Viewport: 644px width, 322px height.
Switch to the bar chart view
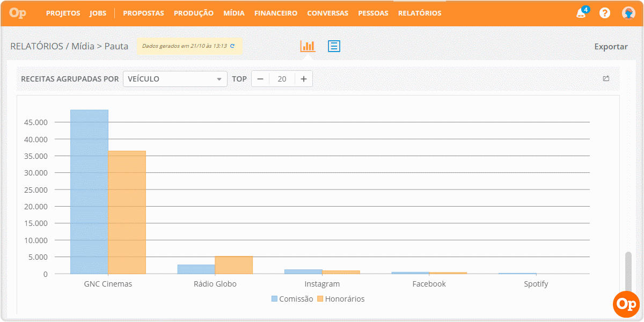click(x=308, y=46)
